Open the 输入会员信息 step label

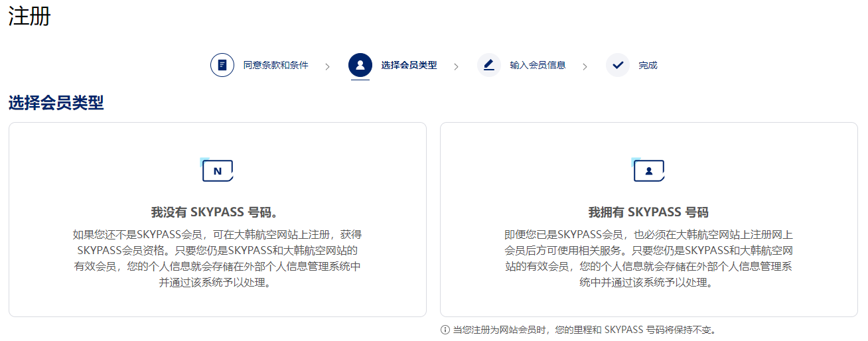point(538,65)
